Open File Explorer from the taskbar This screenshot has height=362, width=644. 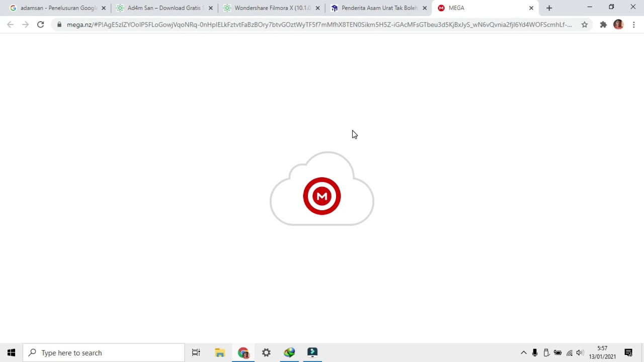tap(219, 352)
